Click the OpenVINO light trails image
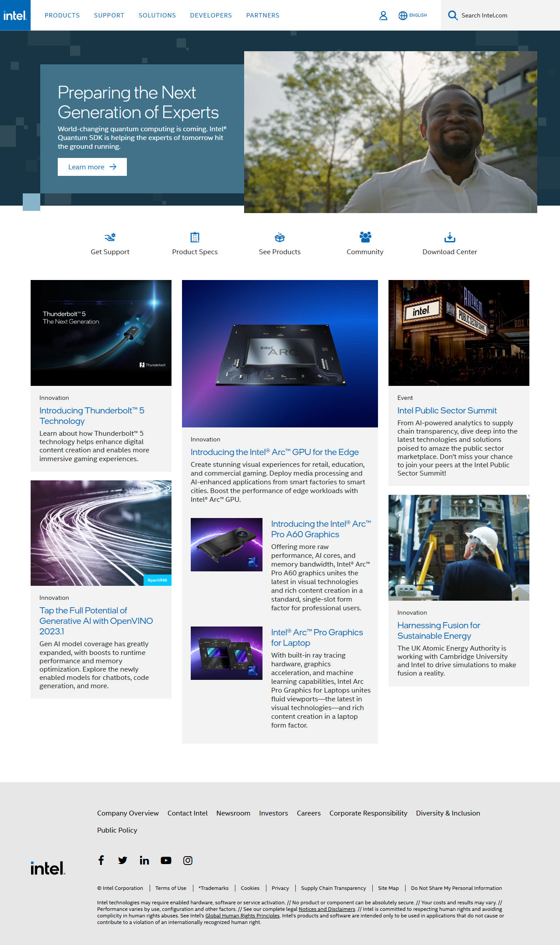This screenshot has height=945, width=560. [101, 533]
